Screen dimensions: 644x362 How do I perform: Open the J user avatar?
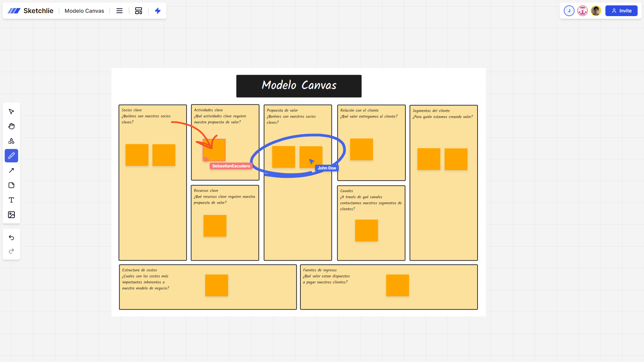[569, 10]
